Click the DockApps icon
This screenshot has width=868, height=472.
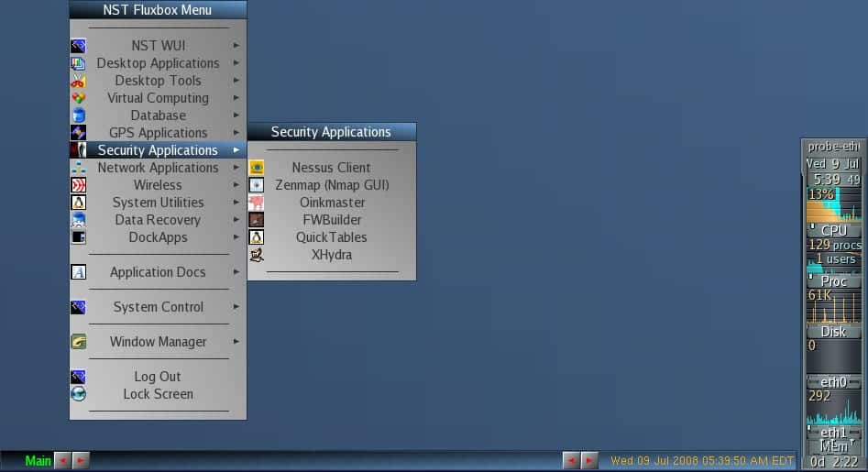(x=78, y=237)
